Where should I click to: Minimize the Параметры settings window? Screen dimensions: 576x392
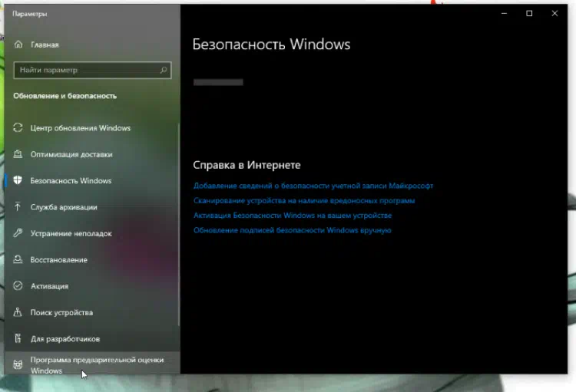coord(504,13)
